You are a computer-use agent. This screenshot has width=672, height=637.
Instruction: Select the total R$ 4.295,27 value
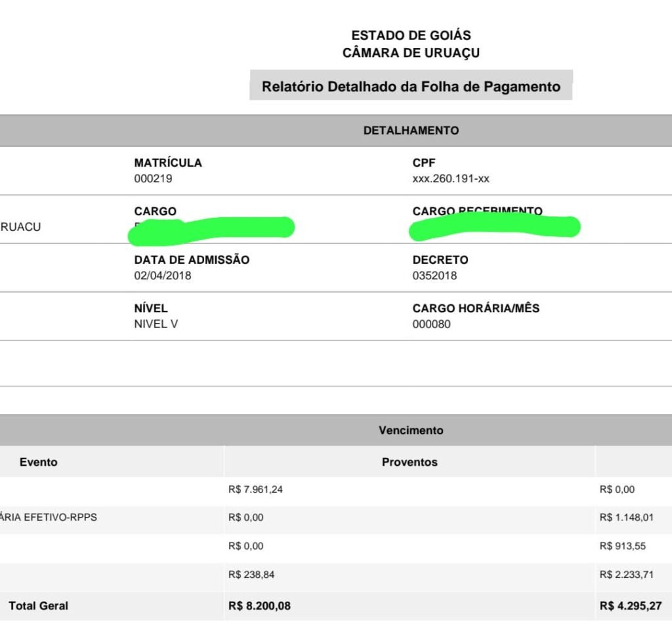pyautogui.click(x=630, y=606)
